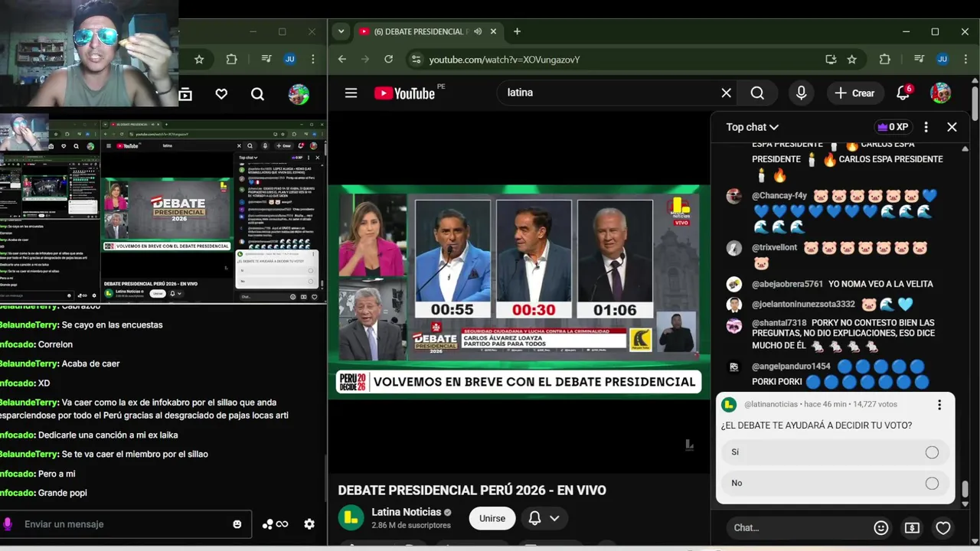980x551 pixels.
Task: Open a new browser tab
Action: point(518,31)
